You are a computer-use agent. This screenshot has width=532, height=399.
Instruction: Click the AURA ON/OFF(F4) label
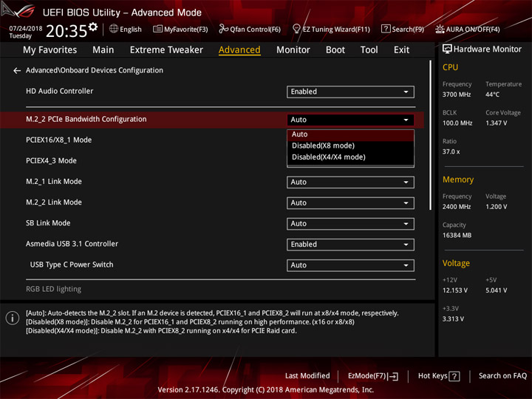tap(473, 30)
